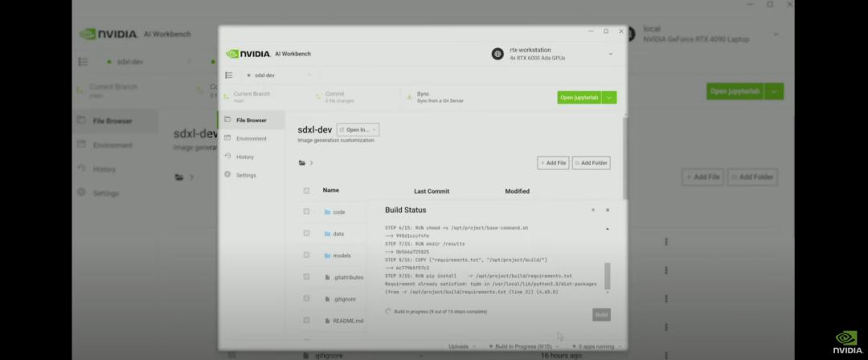Click .gitignore file icon in front window

(327, 298)
